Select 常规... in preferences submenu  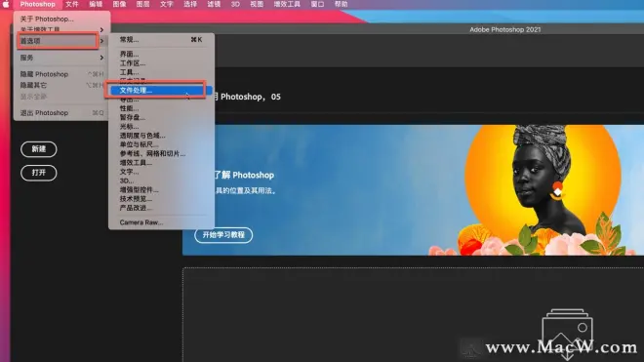[x=161, y=40]
